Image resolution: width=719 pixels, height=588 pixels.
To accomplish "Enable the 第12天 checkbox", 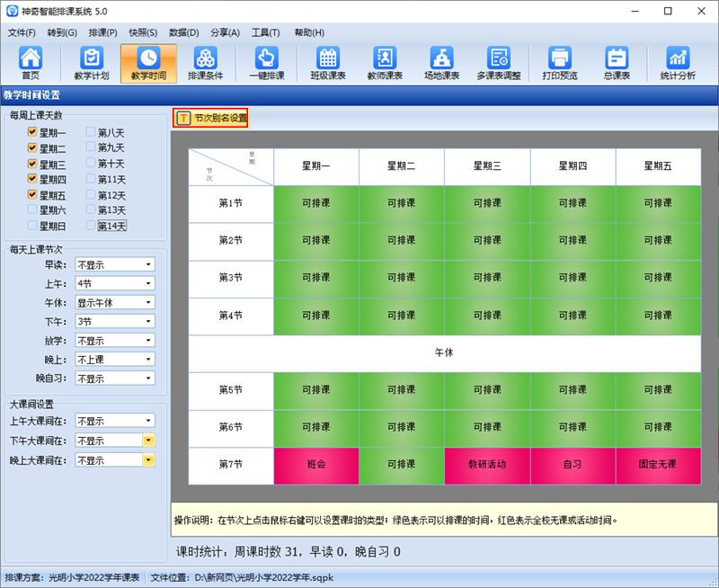I will [x=91, y=194].
